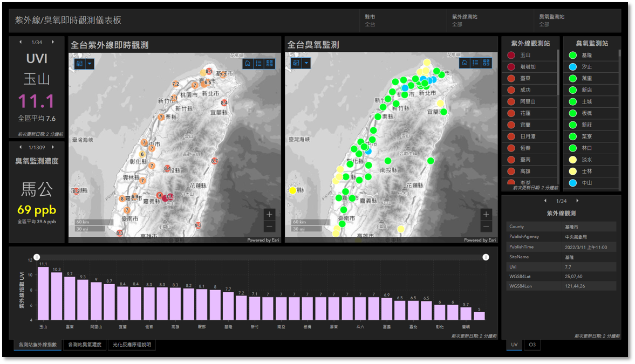The height and width of the screenshot is (364, 635).
Task: Open basemap gallery icon on UV map
Action: (x=270, y=64)
